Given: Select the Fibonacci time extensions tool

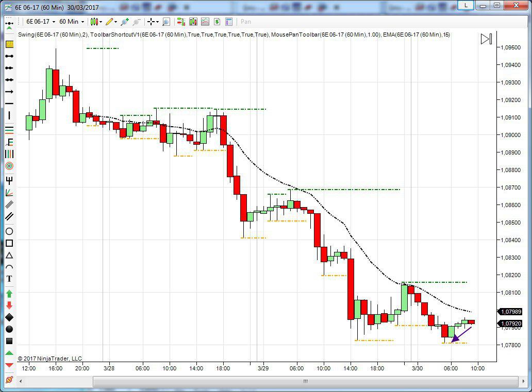Looking at the screenshot, I should 9,154.
